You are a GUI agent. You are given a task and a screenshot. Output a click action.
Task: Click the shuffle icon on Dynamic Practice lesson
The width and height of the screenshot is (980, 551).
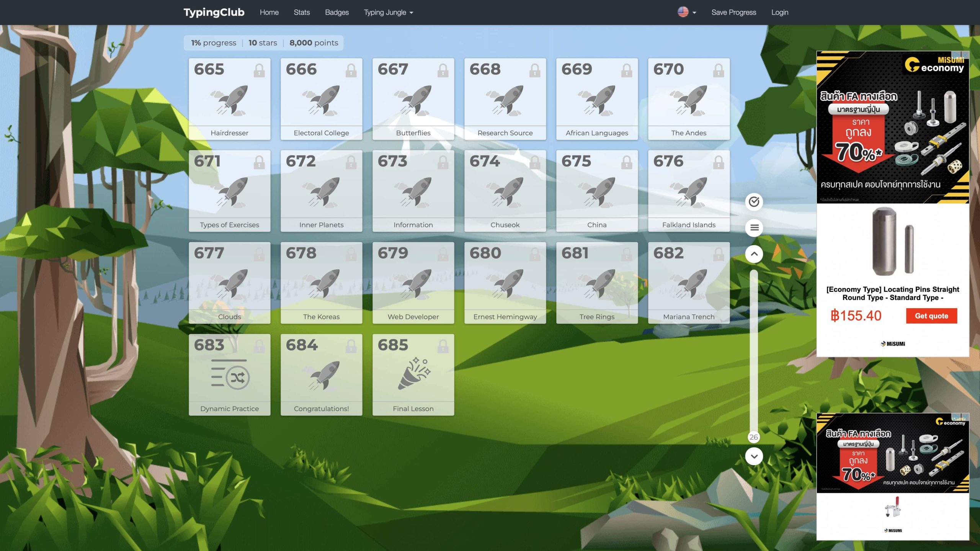[x=237, y=378]
